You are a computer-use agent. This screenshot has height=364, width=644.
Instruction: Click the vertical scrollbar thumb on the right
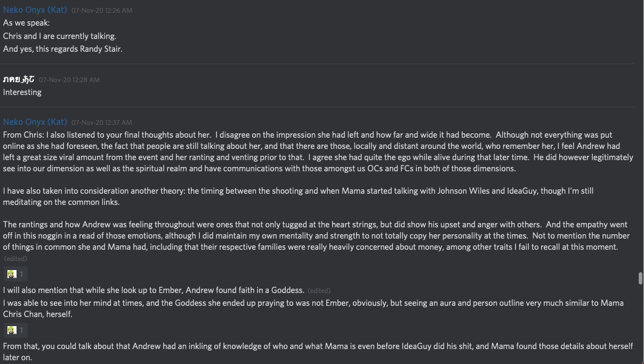(x=640, y=278)
